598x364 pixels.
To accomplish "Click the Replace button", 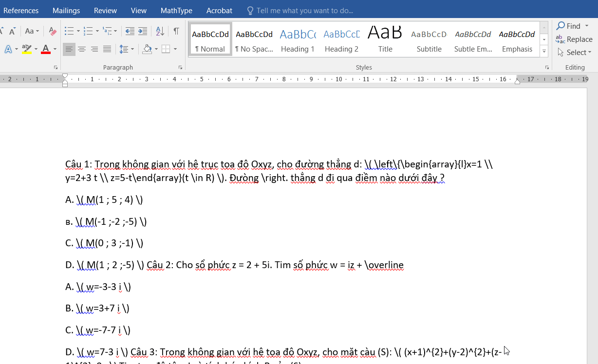I will pos(575,39).
